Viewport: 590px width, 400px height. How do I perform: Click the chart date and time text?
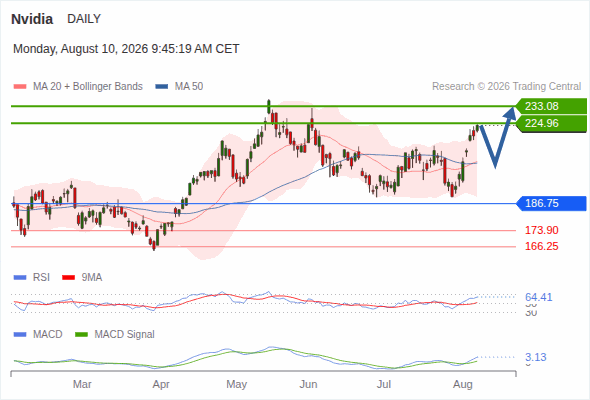(x=126, y=49)
